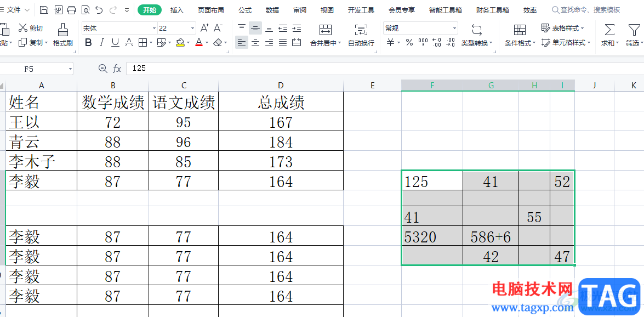Click the zoom magnifier icon beside fx

click(x=102, y=68)
